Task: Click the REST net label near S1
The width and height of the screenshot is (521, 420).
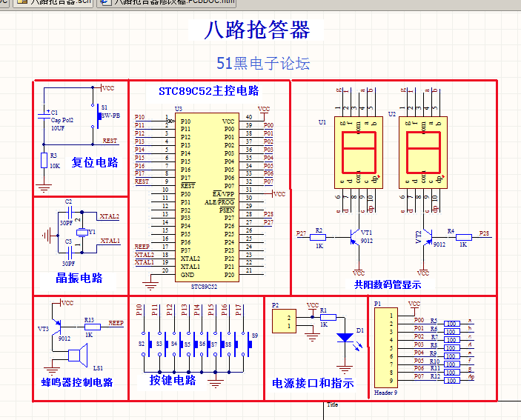Action: (x=110, y=141)
